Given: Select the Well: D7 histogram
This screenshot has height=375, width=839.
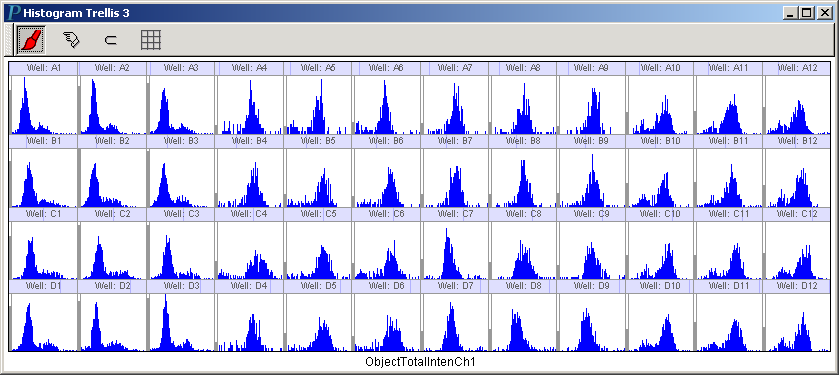Looking at the screenshot, I should 455,322.
